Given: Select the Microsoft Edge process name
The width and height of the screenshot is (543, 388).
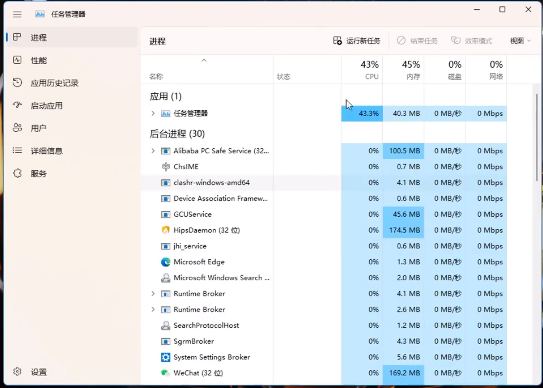Looking at the screenshot, I should (x=199, y=262).
